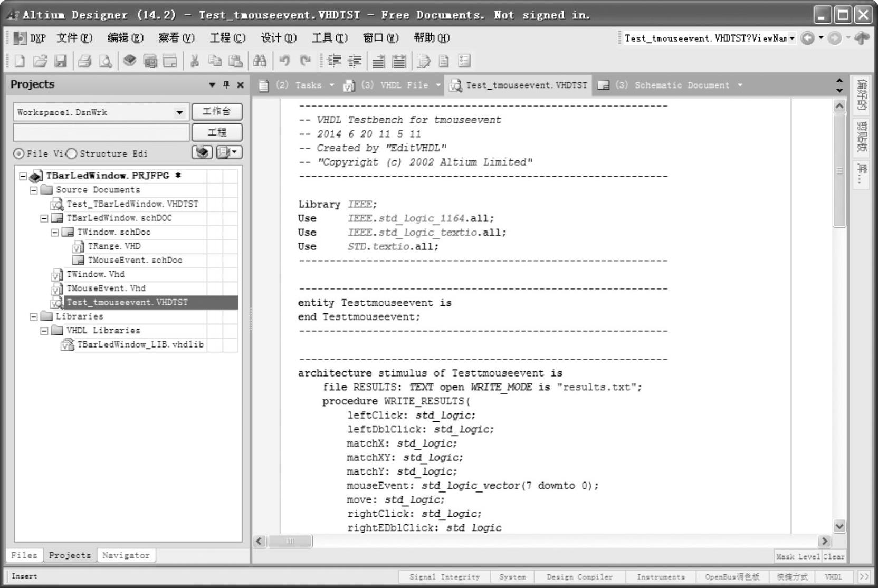
Task: Open the (2) Tasks tab dropdown arrow
Action: 332,85
